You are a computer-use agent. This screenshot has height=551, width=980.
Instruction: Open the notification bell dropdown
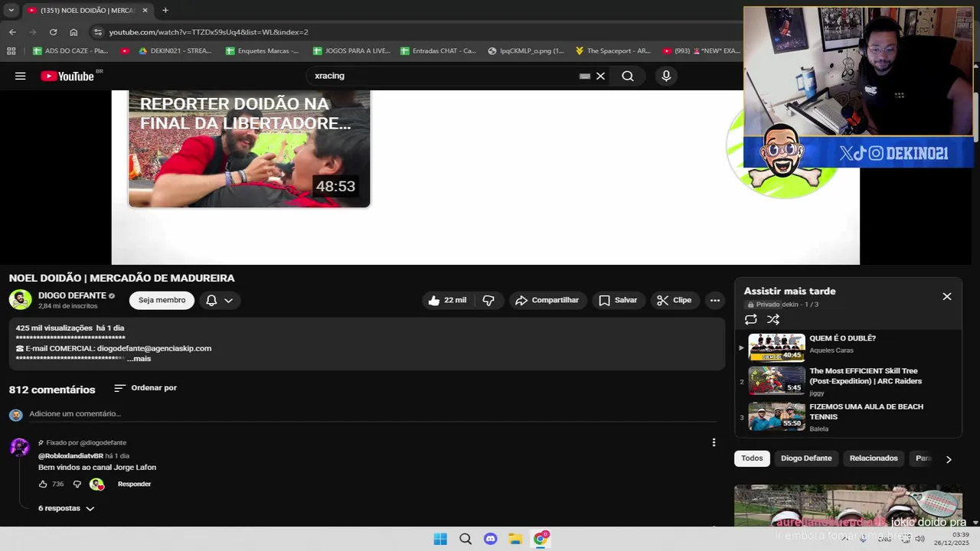(x=220, y=300)
